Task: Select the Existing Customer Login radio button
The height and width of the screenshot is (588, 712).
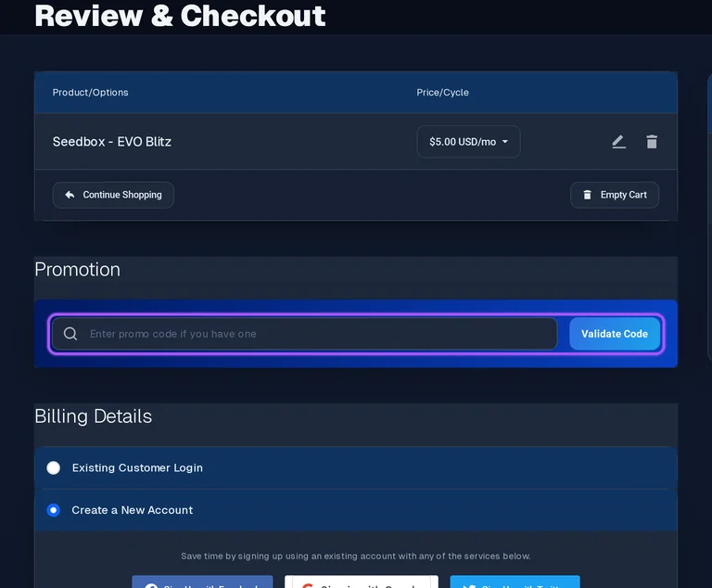Action: 54,467
